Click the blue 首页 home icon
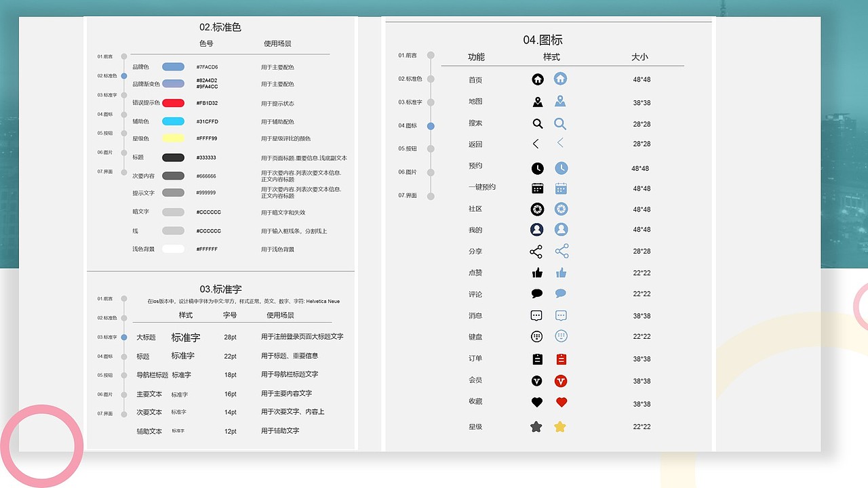The width and height of the screenshot is (868, 488). coord(560,79)
